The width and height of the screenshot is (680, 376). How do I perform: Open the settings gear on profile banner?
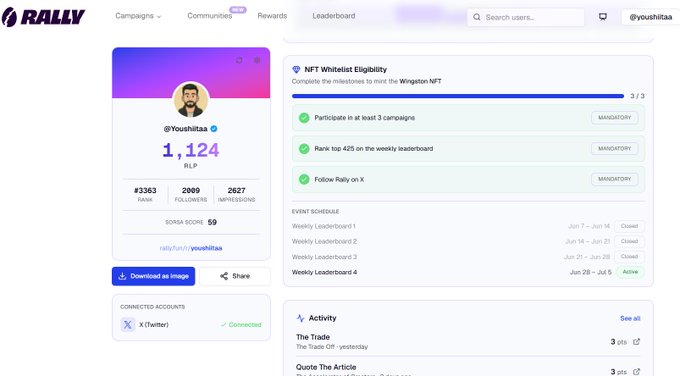257,60
